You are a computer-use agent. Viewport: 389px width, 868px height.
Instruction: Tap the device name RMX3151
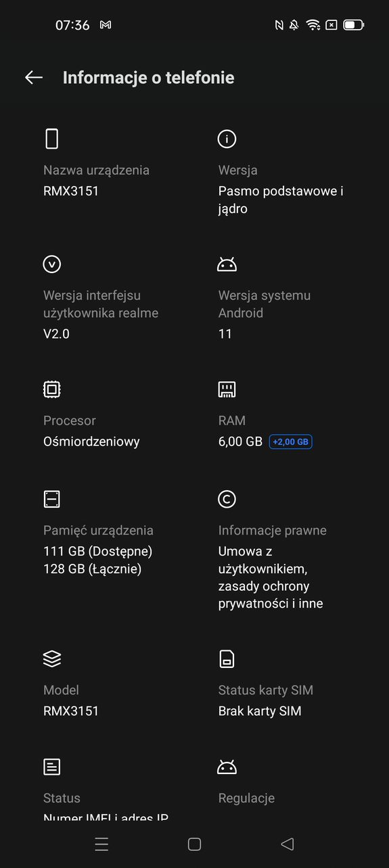point(71,191)
